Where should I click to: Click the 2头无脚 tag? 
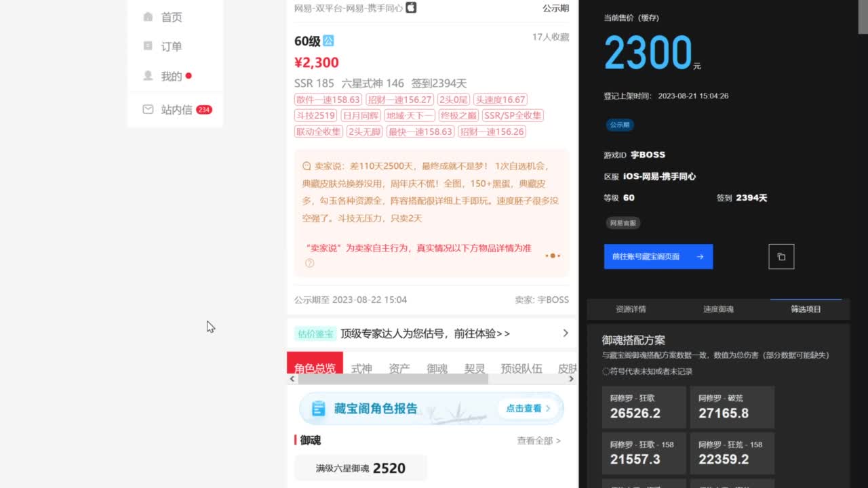[x=364, y=132]
